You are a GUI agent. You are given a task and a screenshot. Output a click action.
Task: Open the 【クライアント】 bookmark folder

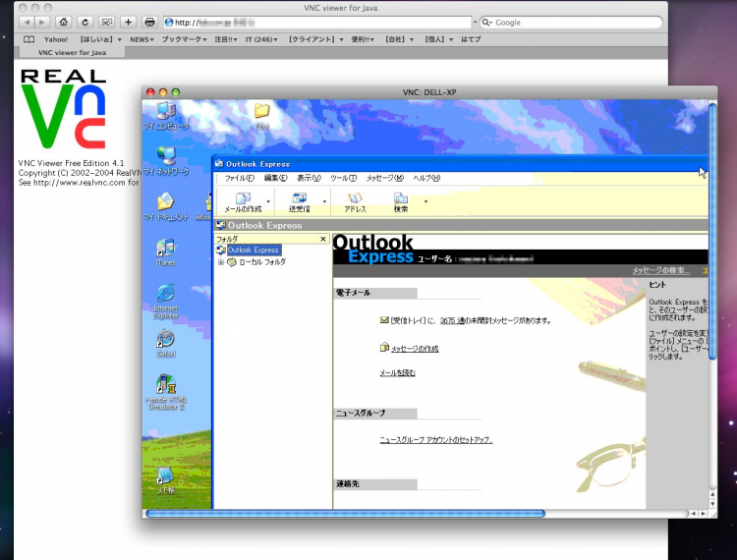(314, 39)
